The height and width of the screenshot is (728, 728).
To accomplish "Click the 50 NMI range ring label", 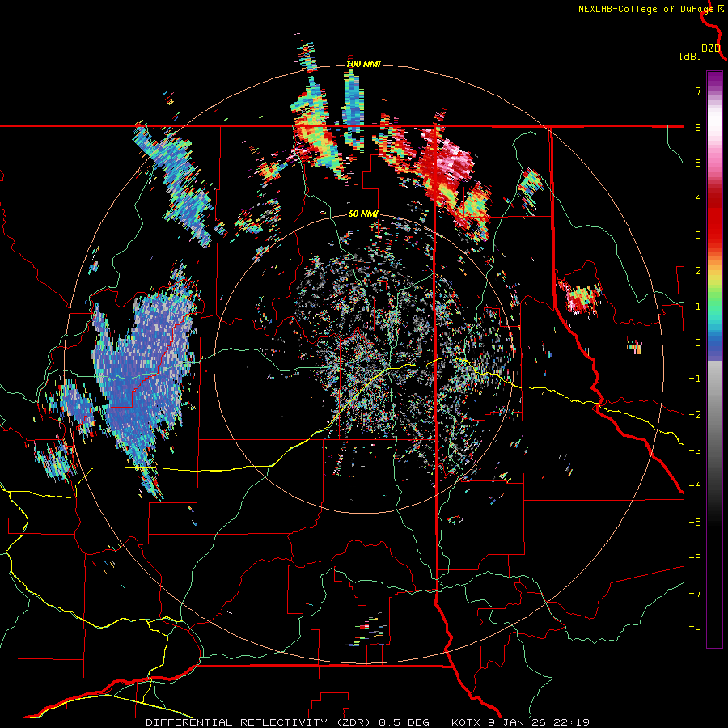I will [x=363, y=214].
